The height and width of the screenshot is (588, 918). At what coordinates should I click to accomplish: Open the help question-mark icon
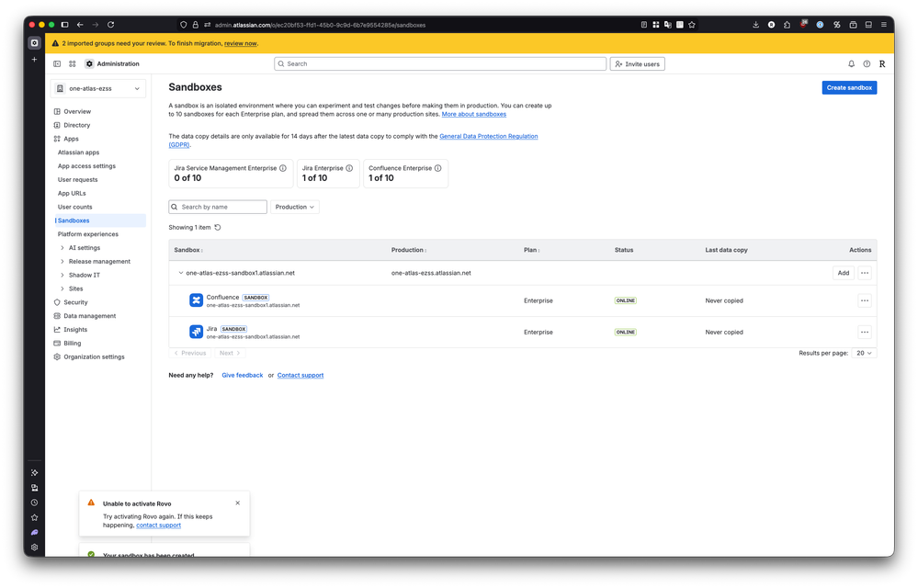coord(867,63)
